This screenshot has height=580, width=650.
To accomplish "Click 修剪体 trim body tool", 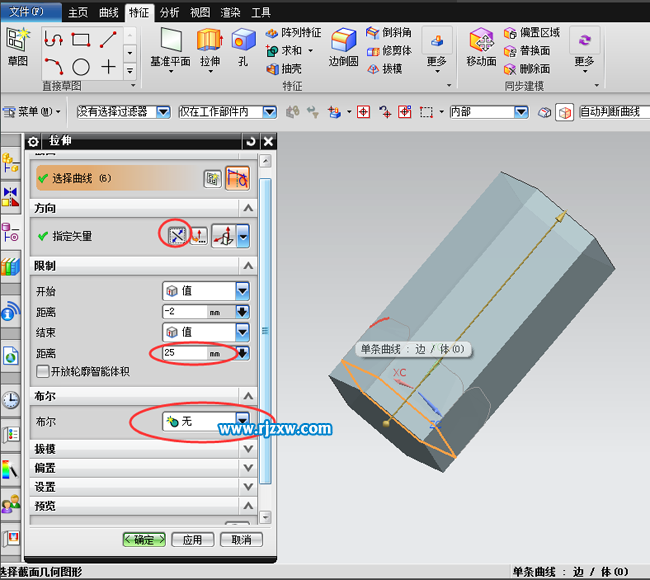I will click(x=389, y=51).
